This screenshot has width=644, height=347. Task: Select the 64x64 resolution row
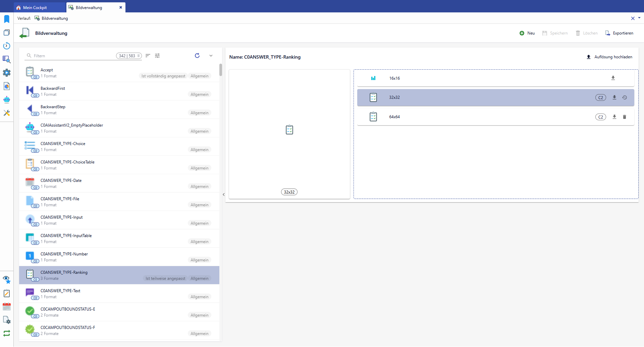pos(495,117)
